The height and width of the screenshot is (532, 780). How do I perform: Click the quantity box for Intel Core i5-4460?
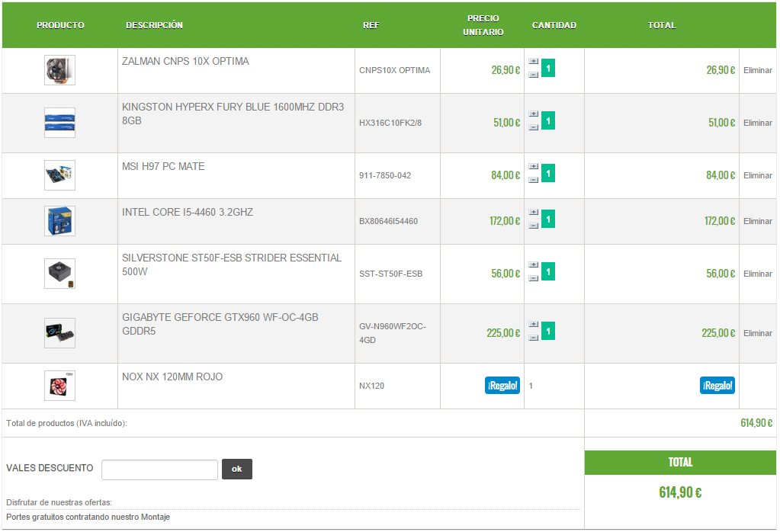(x=548, y=219)
